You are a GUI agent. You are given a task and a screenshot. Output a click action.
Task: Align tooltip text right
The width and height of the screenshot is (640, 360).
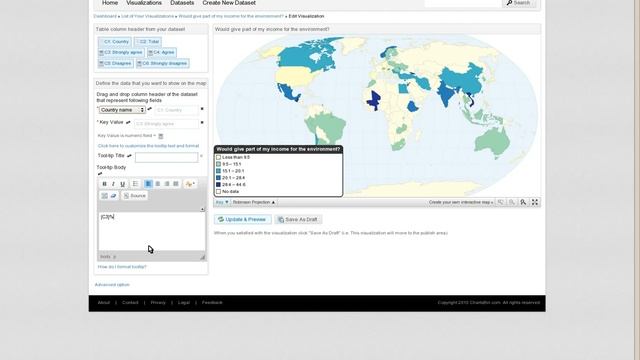pos(167,184)
